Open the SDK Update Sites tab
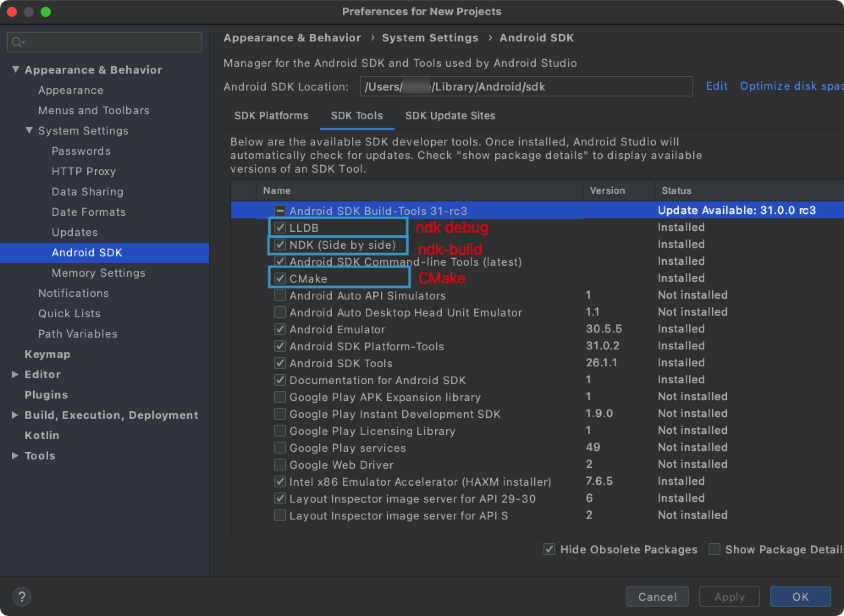This screenshot has height=616, width=844. coord(450,116)
